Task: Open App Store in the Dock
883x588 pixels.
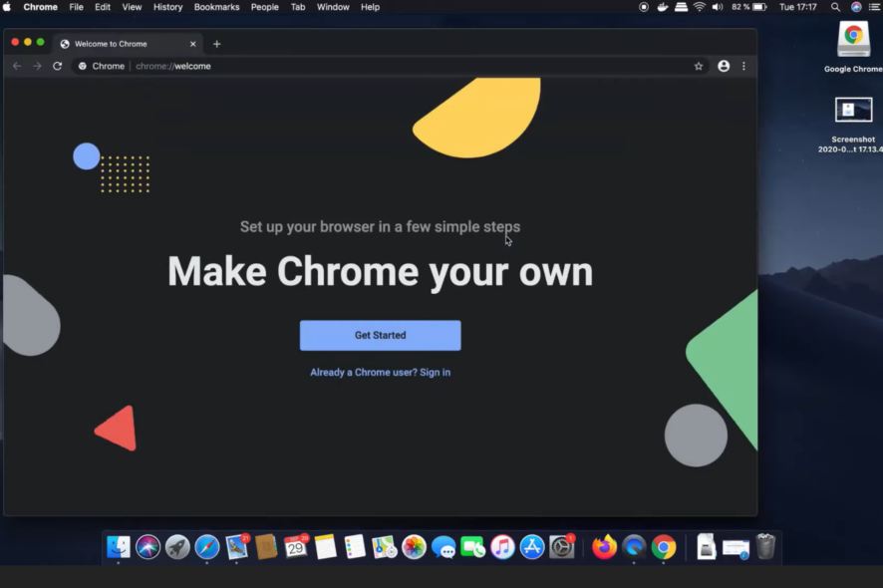Action: click(532, 547)
